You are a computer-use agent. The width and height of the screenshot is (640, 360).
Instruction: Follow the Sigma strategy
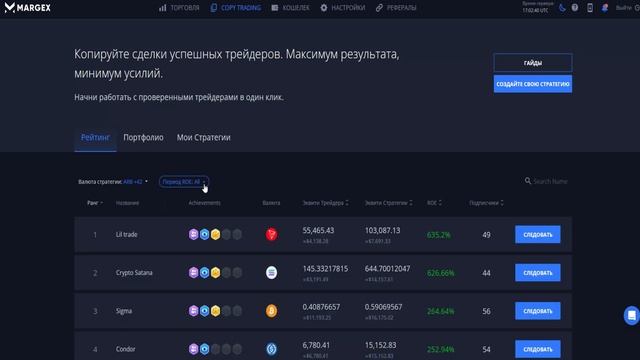tap(538, 311)
